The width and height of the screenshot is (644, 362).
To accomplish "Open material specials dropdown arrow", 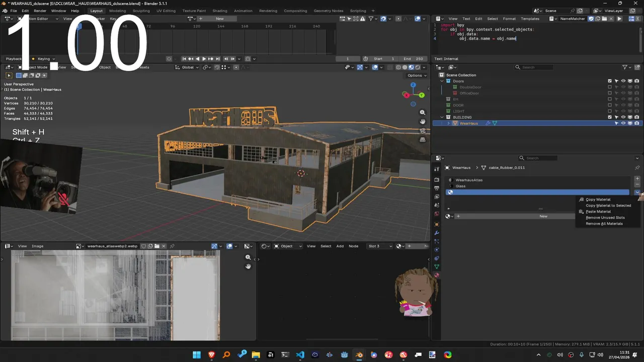I will click(637, 192).
